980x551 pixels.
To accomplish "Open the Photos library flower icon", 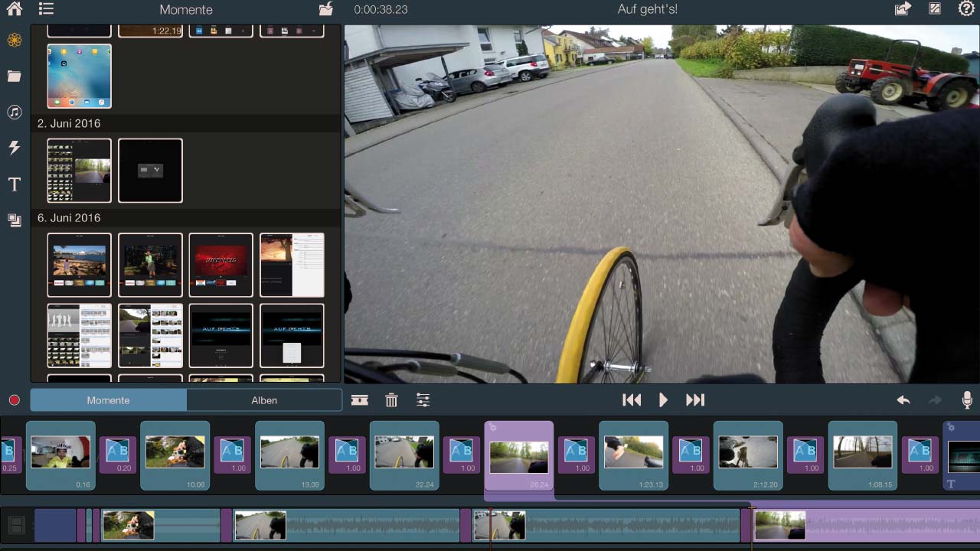I will [14, 40].
